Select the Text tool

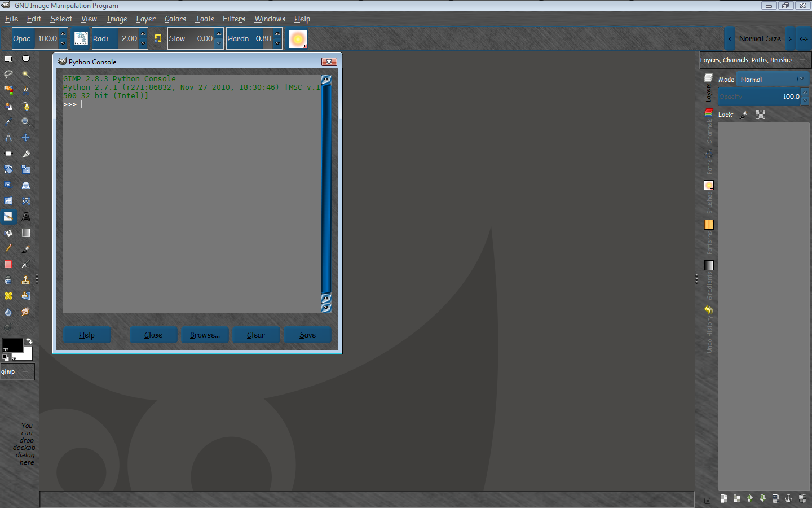click(25, 217)
